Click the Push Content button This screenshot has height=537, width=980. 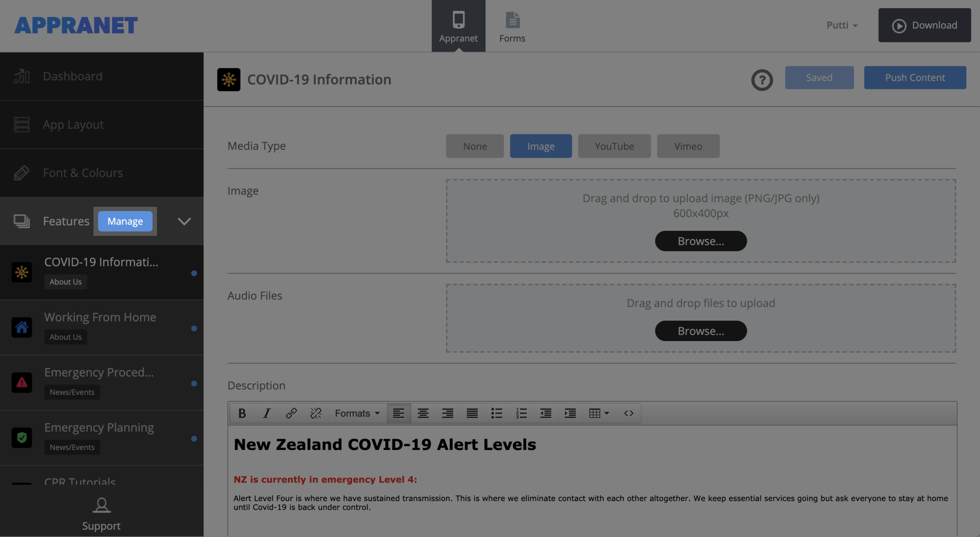(915, 78)
